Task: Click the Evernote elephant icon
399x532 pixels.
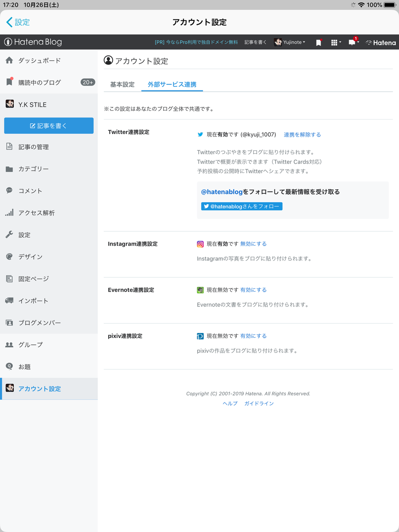Action: coord(200,290)
